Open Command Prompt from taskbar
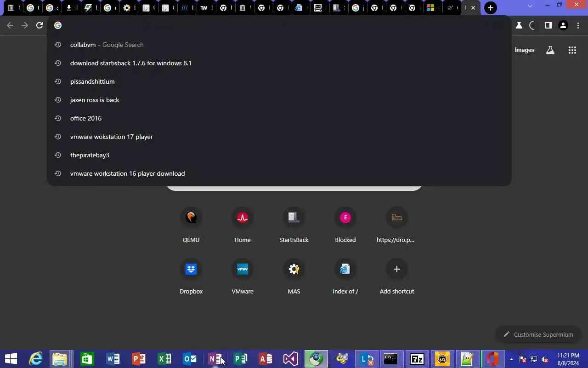588x368 pixels. (391, 359)
